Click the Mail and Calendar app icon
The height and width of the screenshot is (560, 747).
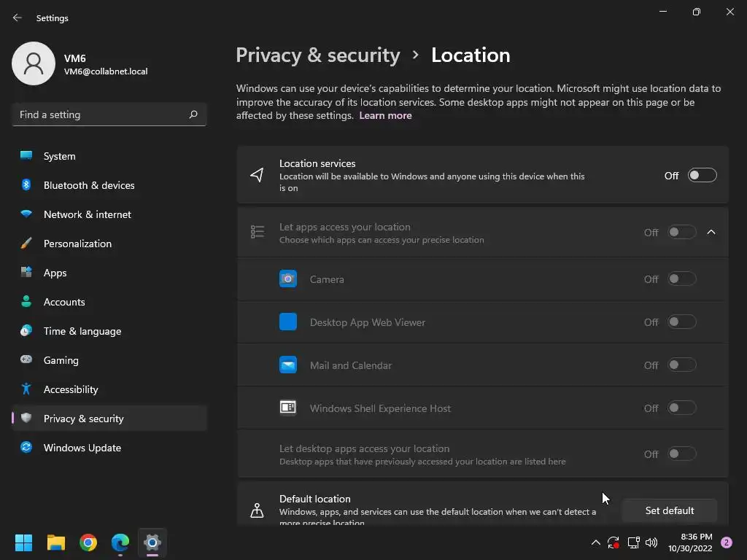click(x=288, y=365)
